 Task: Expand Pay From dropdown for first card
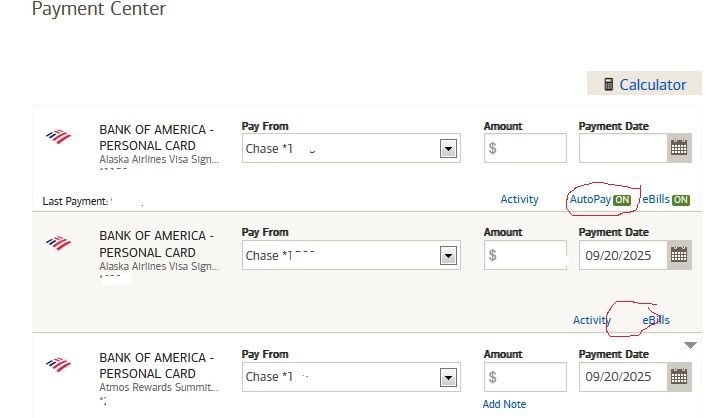449,149
